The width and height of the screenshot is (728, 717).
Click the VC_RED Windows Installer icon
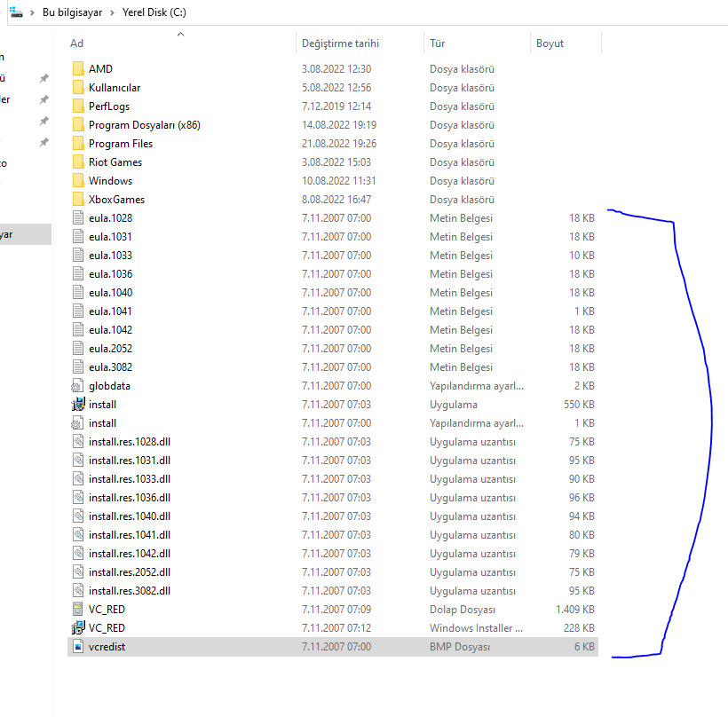78,628
